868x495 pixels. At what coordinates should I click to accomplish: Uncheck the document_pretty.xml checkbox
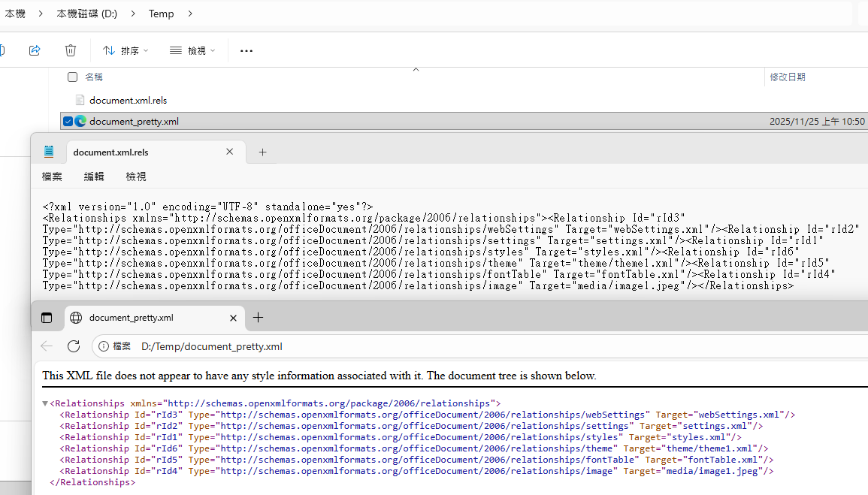point(68,122)
